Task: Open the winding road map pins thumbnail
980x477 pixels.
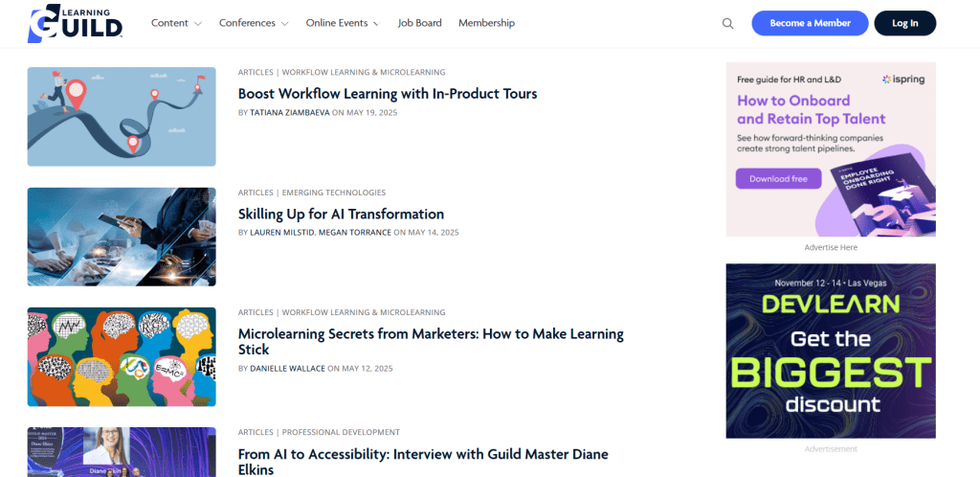Action: click(x=122, y=117)
